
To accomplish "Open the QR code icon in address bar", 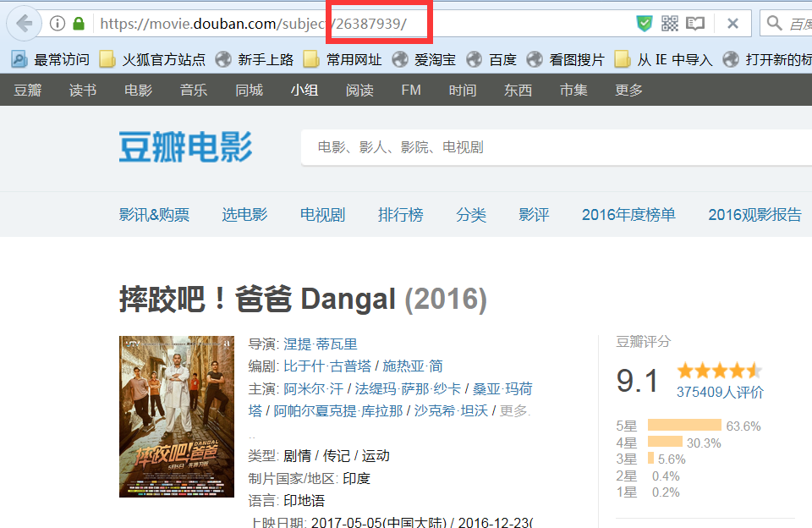I will pos(669,24).
